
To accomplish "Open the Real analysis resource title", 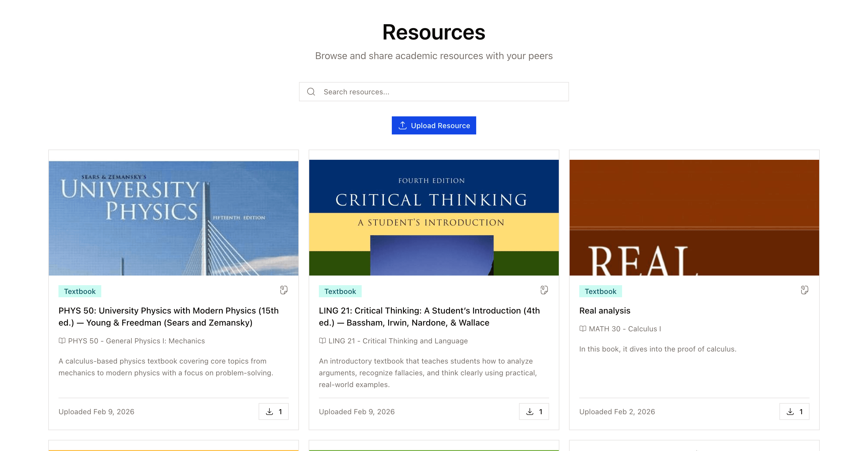I will coord(605,311).
